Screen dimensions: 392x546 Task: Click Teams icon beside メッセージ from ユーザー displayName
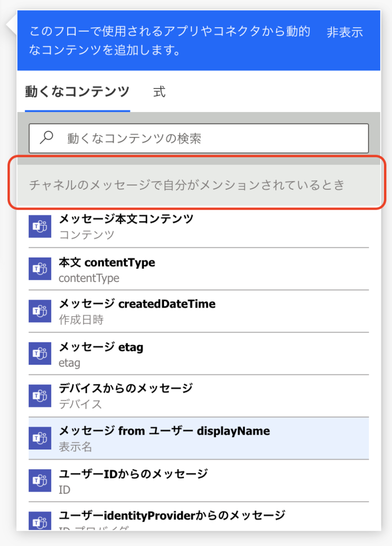(x=39, y=438)
